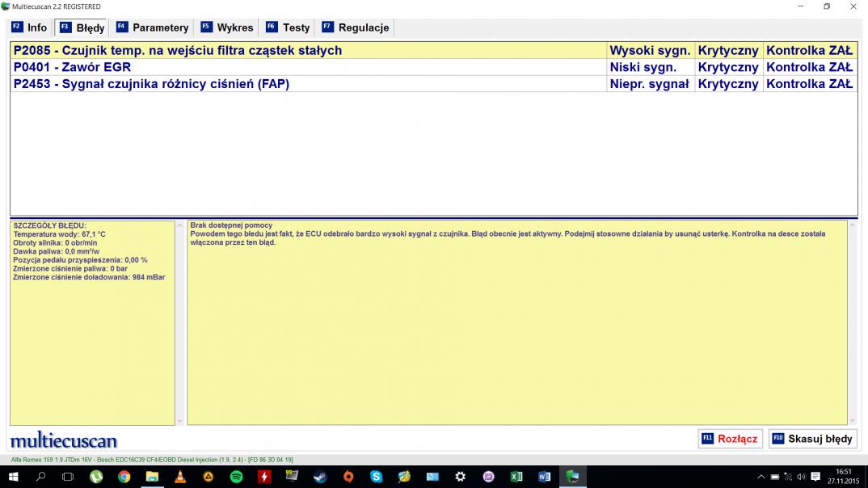Open the red lightning-bolt app in taskbar
This screenshot has height=488, width=868.
pyautogui.click(x=264, y=477)
